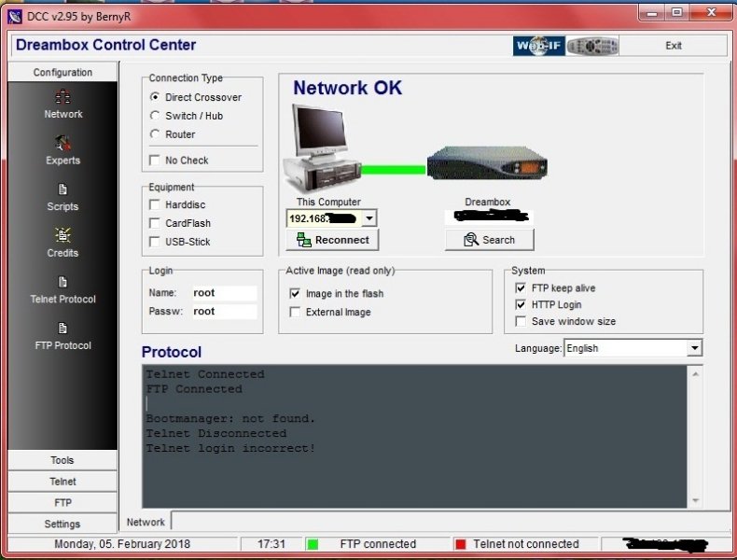Open the Network configuration icon in sidebar
Image resolution: width=737 pixels, height=560 pixels.
tap(63, 97)
